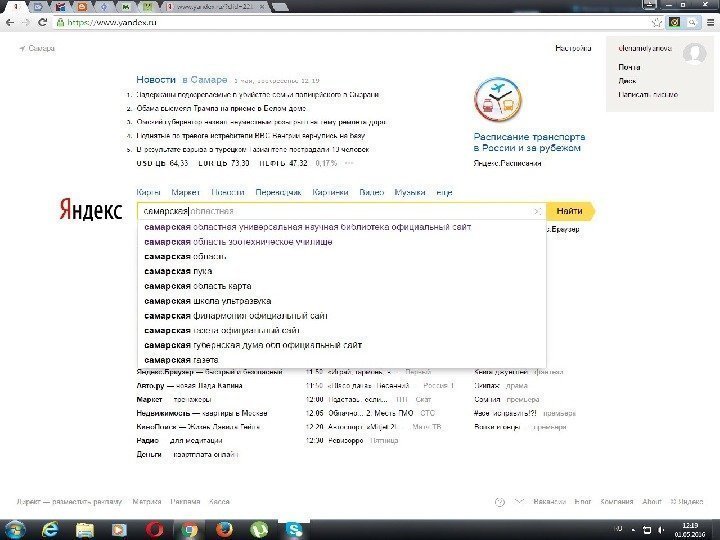
Task: Reload the page with the refresh icon
Action: pos(43,22)
